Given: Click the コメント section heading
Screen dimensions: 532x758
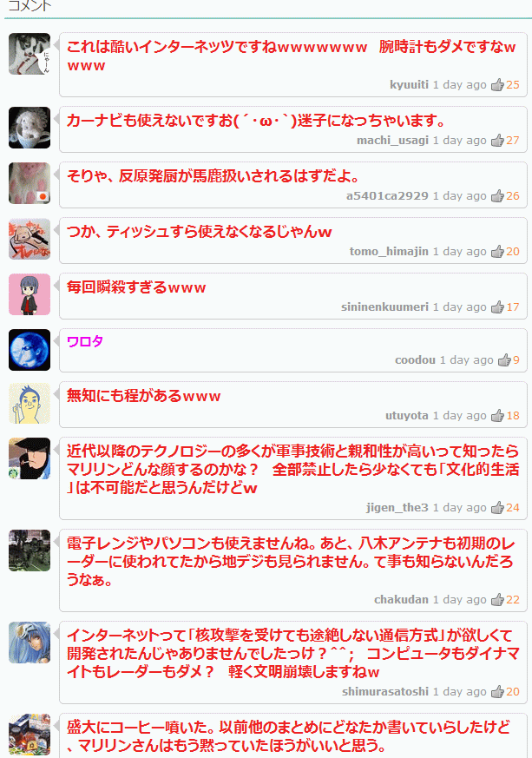Looking at the screenshot, I should (30, 6).
